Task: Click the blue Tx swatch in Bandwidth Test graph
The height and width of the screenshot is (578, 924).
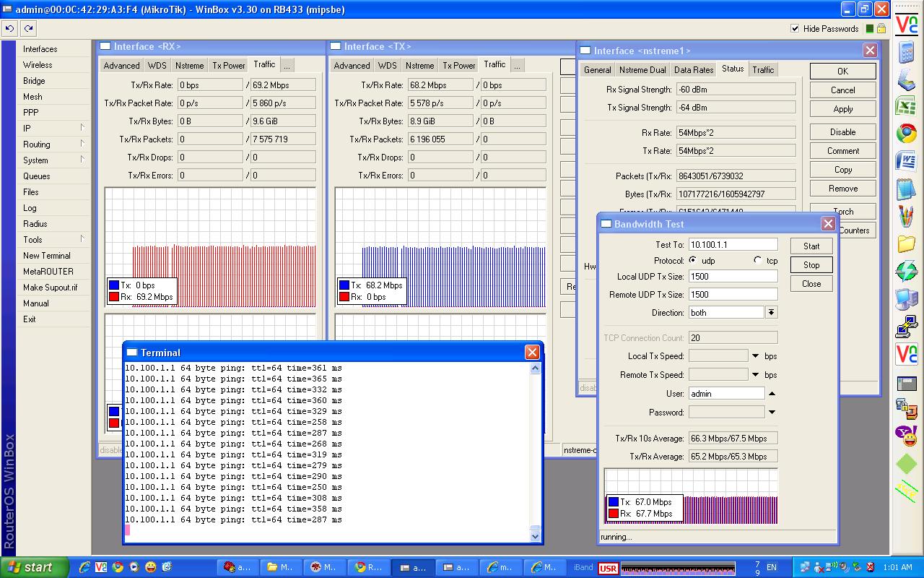Action: (614, 502)
